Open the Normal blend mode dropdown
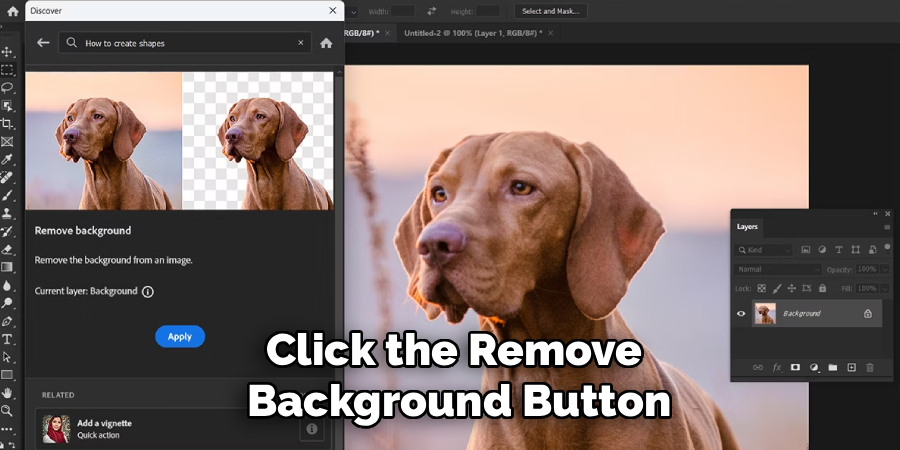 (x=779, y=269)
